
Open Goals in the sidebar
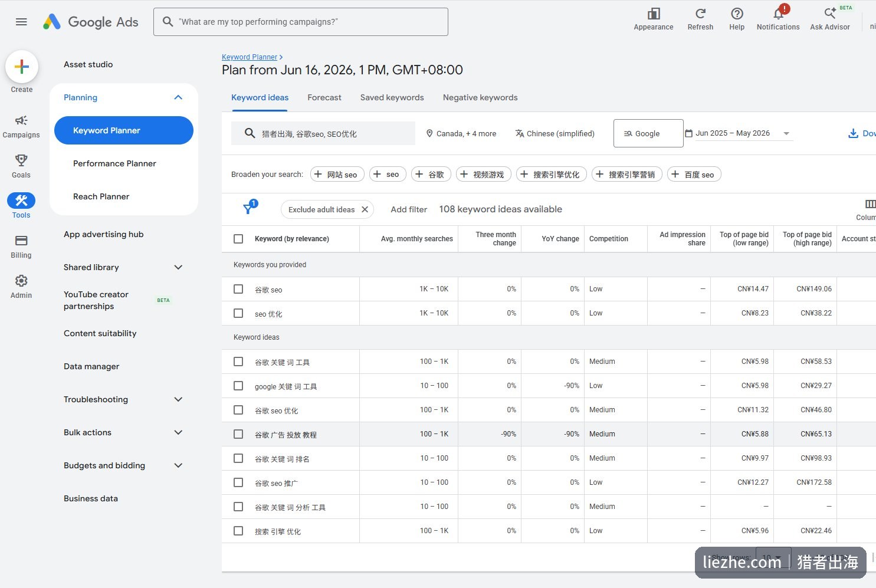tap(21, 166)
